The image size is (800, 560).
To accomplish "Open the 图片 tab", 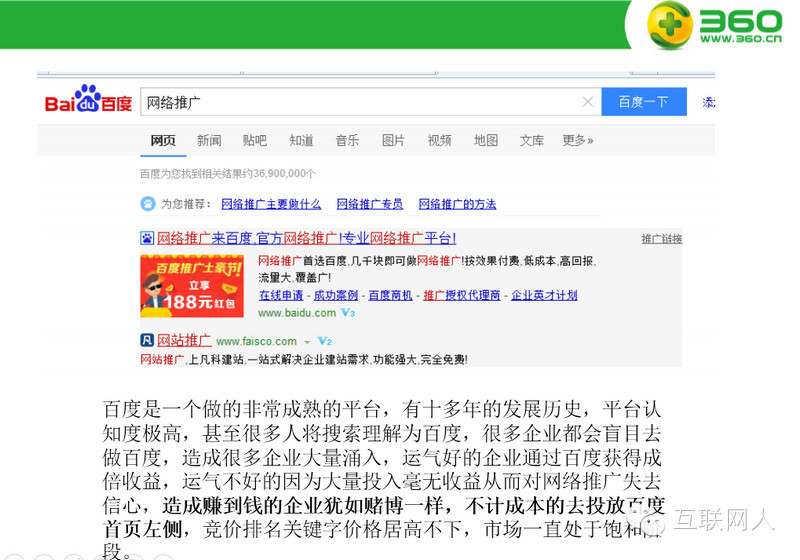I will (x=393, y=140).
